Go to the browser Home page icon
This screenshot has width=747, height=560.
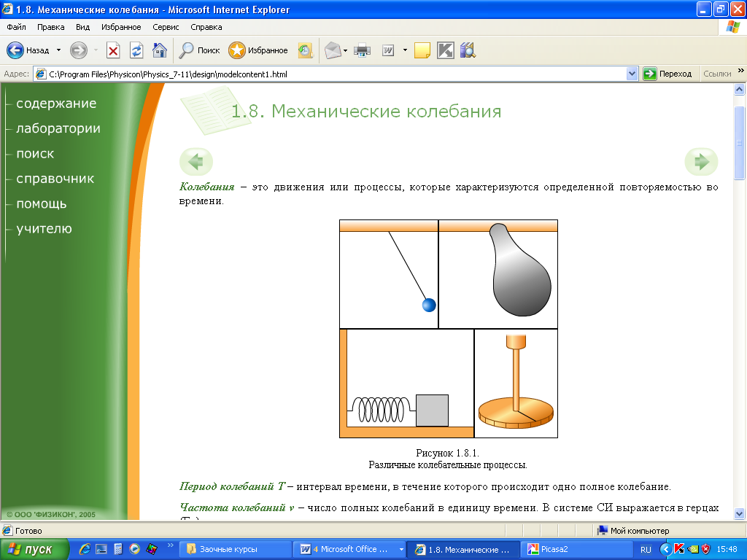[x=160, y=50]
